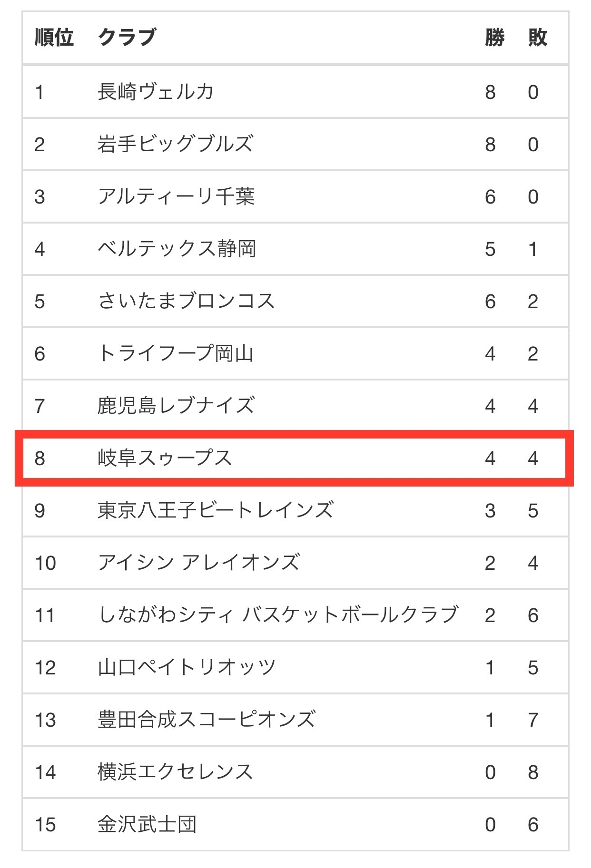Click the 勝 column header
Image resolution: width=591 pixels, height=868 pixels.
point(494,37)
